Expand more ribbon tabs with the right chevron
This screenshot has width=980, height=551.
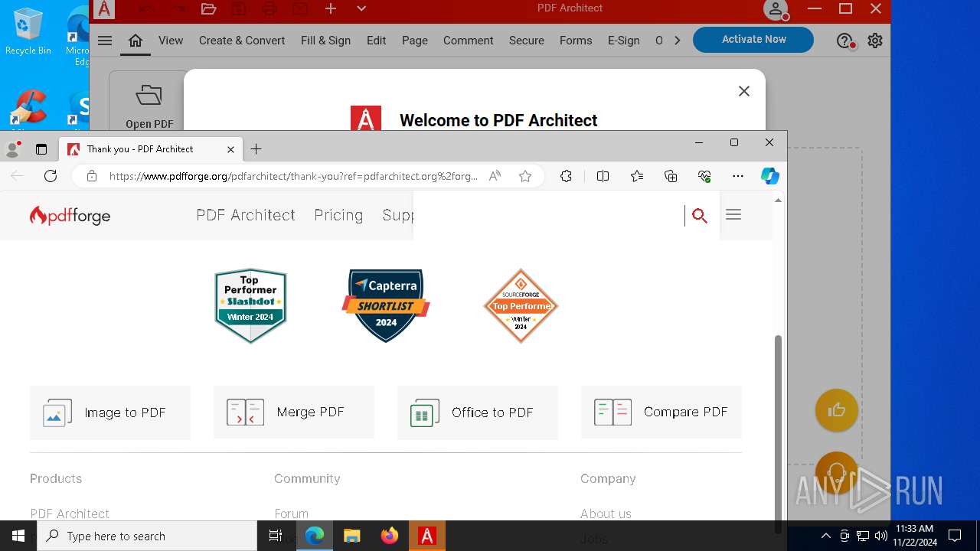point(677,41)
